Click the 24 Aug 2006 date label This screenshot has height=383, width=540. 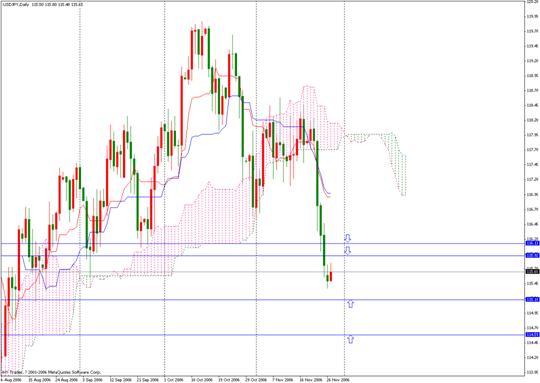tap(67, 380)
